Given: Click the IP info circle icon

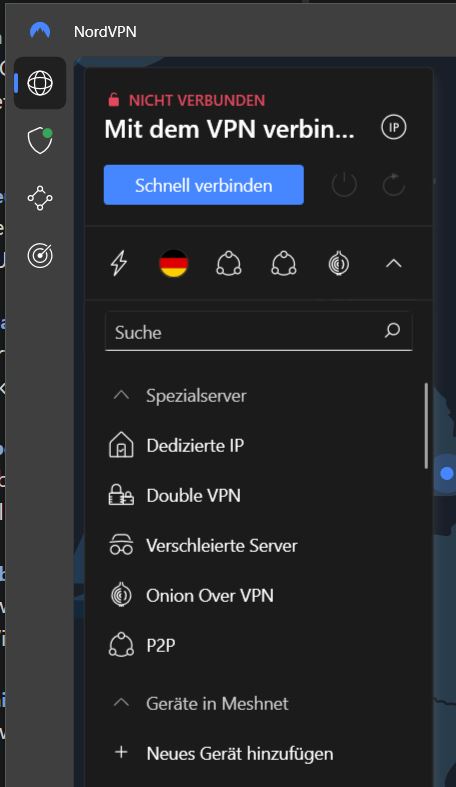Looking at the screenshot, I should coord(394,127).
